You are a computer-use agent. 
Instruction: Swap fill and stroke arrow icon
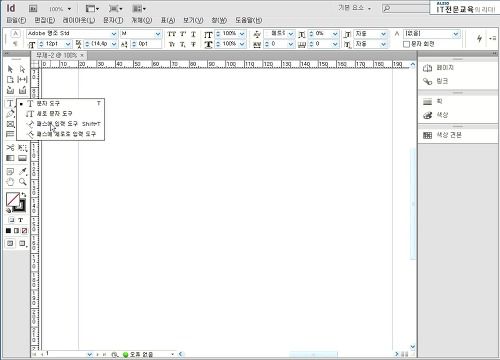tap(24, 194)
